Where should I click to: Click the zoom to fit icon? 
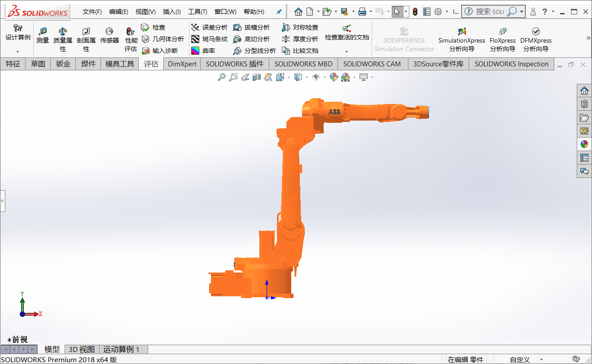point(221,77)
